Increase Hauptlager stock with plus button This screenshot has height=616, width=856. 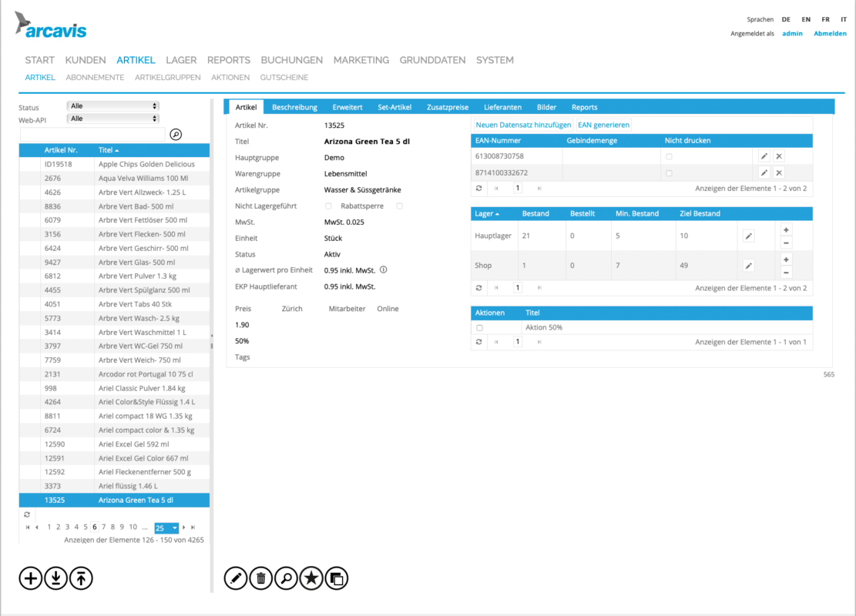[786, 229]
